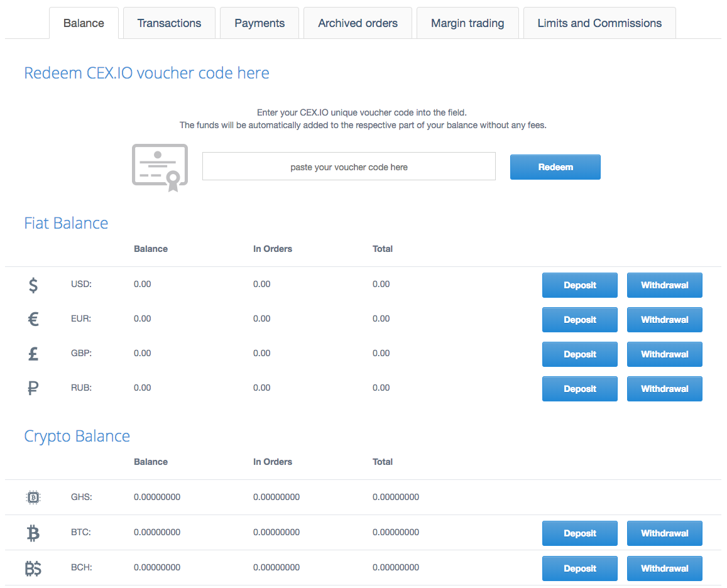Click the BTC in-orders value 0.00000000
The height and width of the screenshot is (588, 727).
coord(276,532)
